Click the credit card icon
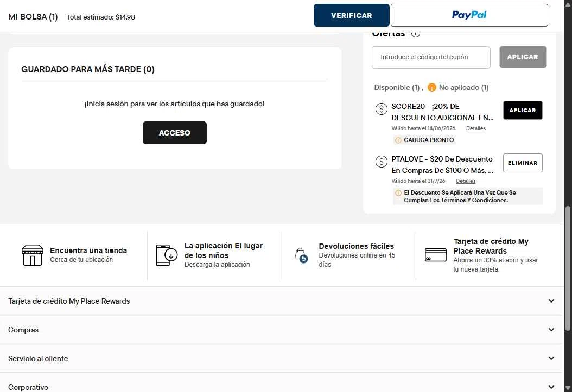Screen dimensions: 572x392 click(436, 255)
